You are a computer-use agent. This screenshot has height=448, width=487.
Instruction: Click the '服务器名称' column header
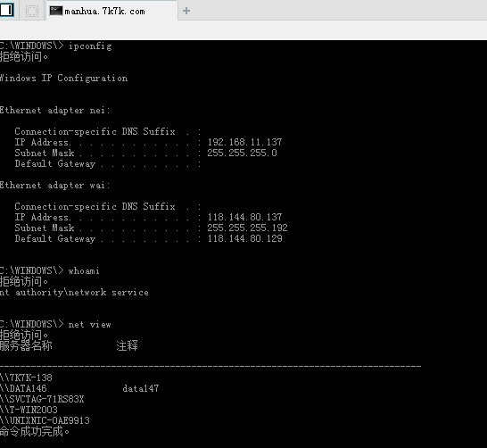[x=26, y=345]
